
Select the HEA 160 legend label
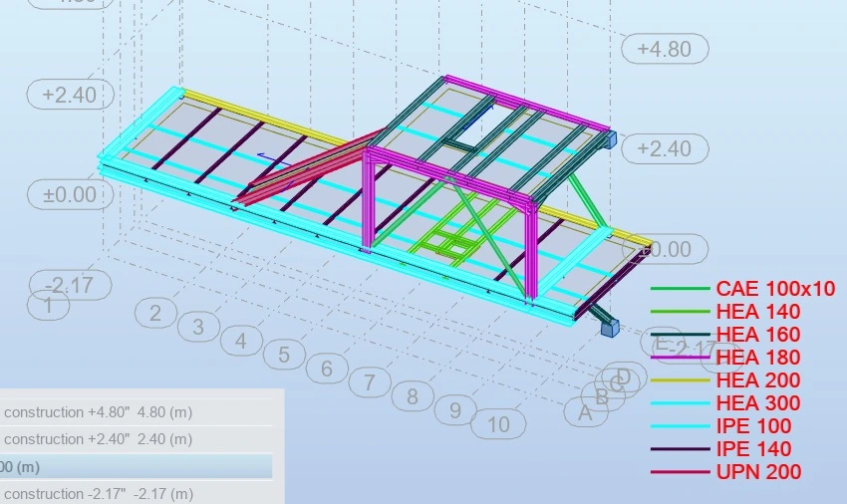(x=757, y=335)
